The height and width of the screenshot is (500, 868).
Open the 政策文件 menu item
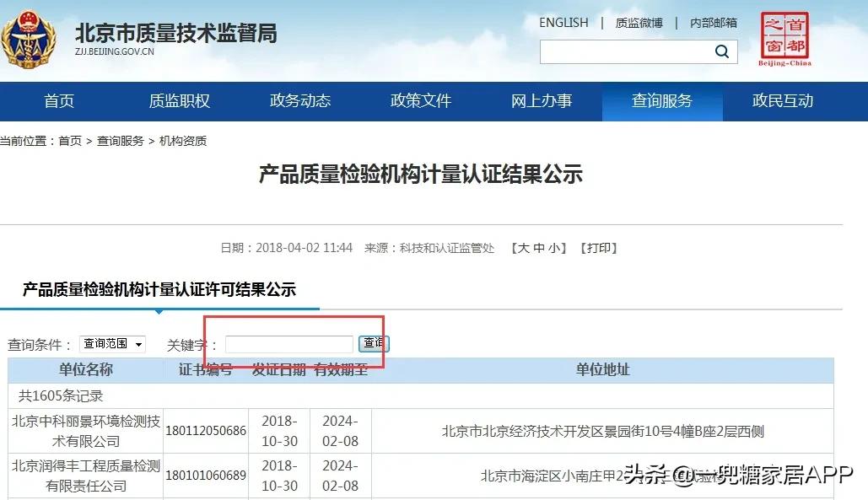[421, 101]
